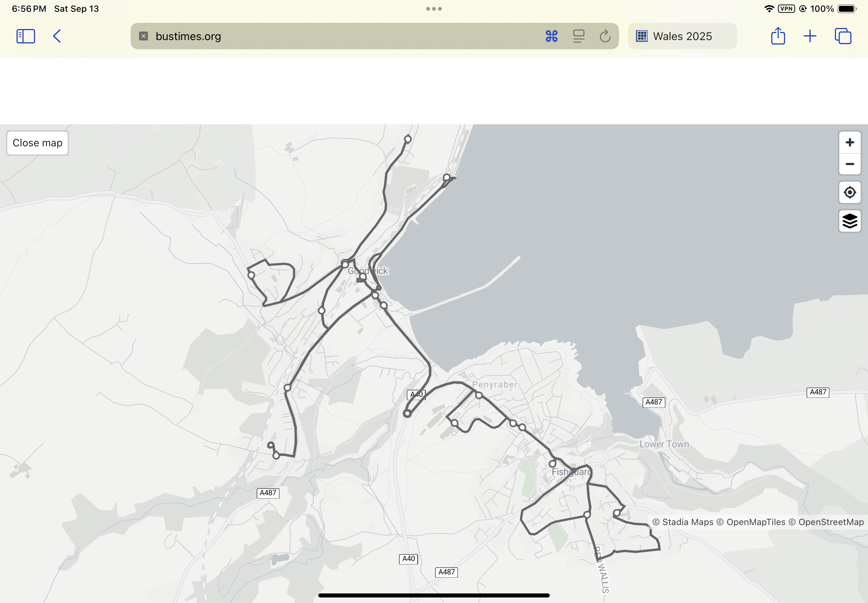868x603 pixels.
Task: Zoom in on the map
Action: tap(850, 142)
